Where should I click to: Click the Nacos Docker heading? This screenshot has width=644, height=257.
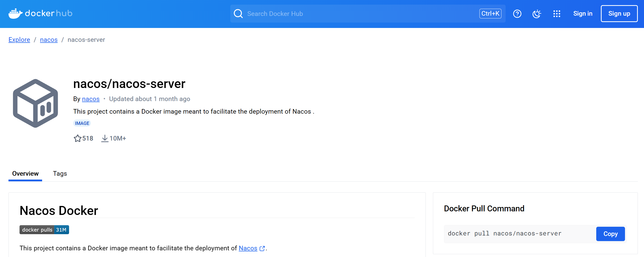click(x=59, y=211)
